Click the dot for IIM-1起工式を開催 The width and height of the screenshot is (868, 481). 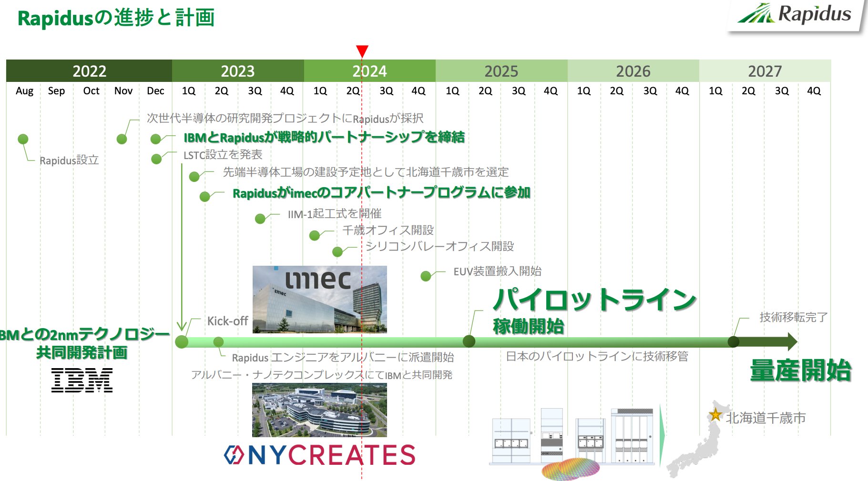260,219
